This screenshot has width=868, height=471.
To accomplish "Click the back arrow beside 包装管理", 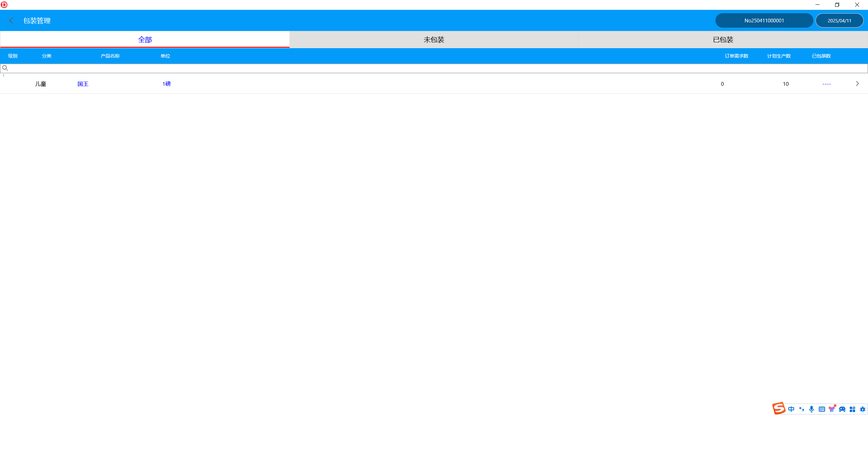I will 11,21.
